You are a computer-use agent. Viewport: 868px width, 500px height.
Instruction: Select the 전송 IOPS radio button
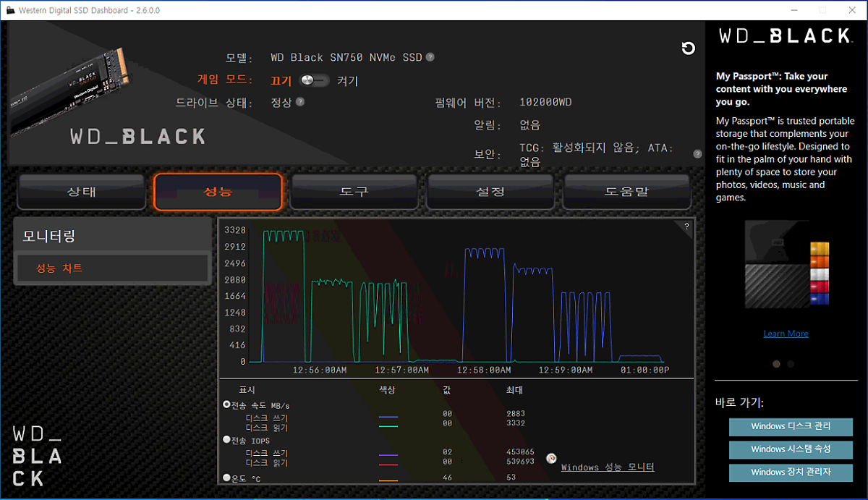point(227,440)
